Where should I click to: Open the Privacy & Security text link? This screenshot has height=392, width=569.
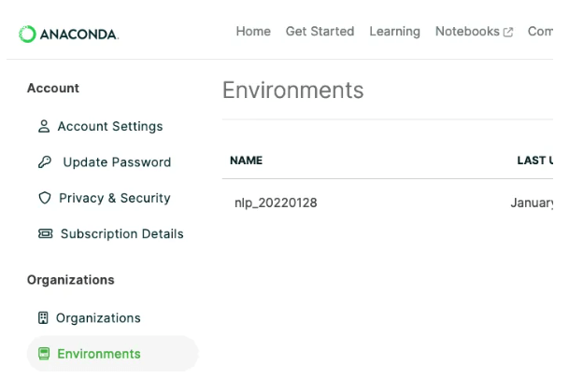click(114, 199)
